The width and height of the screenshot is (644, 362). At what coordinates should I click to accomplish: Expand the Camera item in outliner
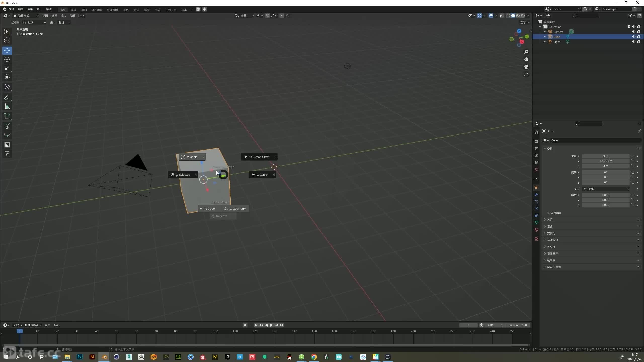click(545, 32)
